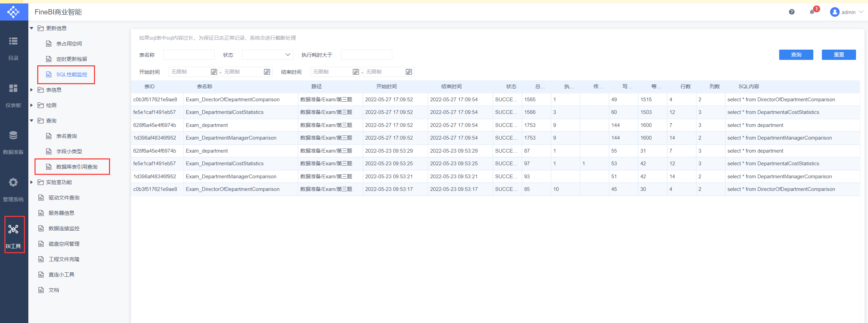Click the 更新信息 folder icon
Viewport: 868px width, 323px height.
tap(41, 28)
